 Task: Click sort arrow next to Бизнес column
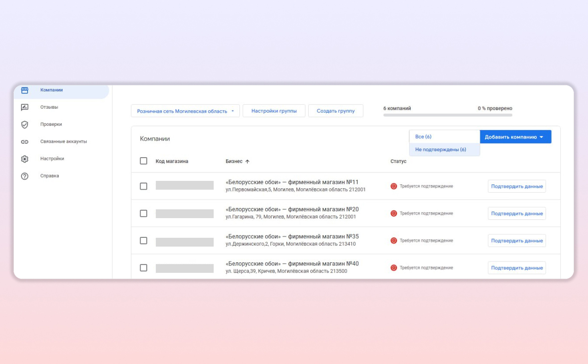247,161
